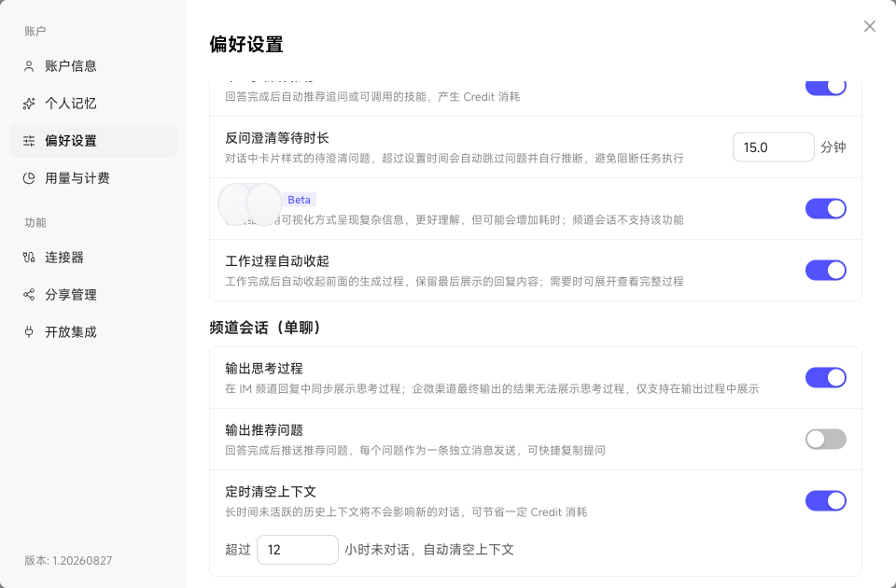The height and width of the screenshot is (588, 896).
Task: Toggle 工作过程自动收起 switch
Action: coord(826,271)
